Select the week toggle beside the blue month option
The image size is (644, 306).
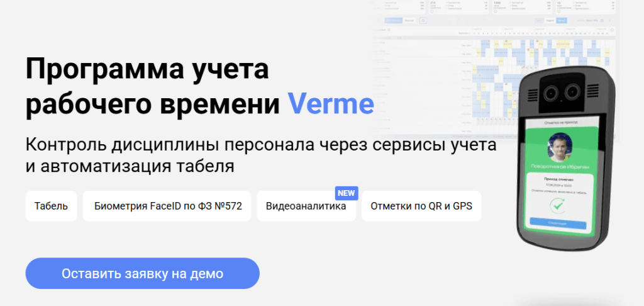coord(550,21)
